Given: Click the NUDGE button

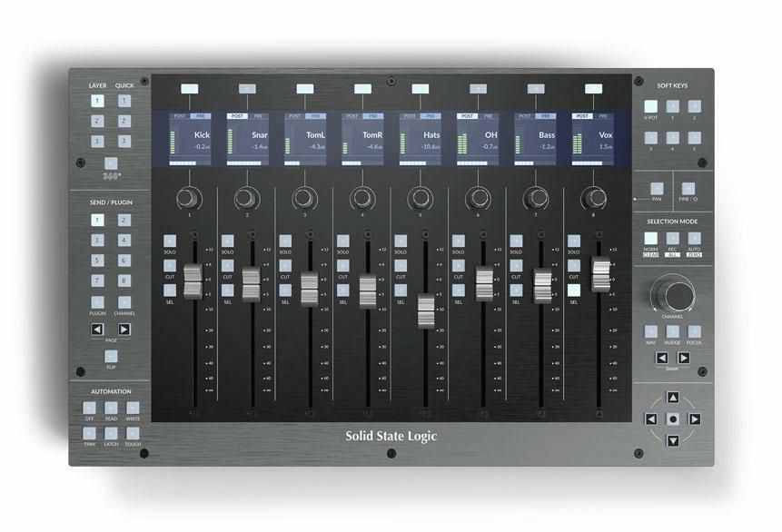Looking at the screenshot, I should (673, 331).
